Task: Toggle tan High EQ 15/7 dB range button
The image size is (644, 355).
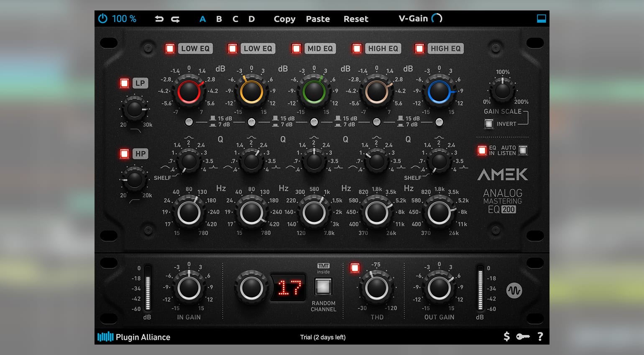Action: tap(376, 122)
